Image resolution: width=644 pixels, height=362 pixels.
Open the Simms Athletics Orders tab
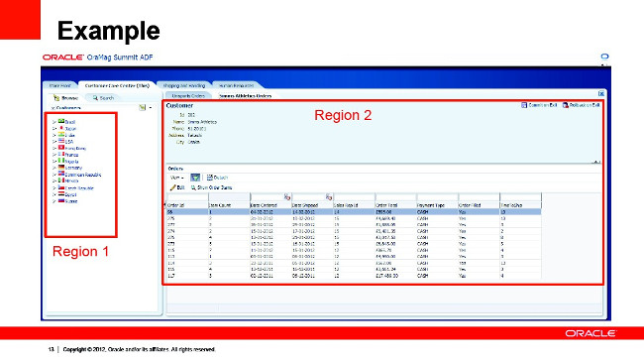click(245, 96)
